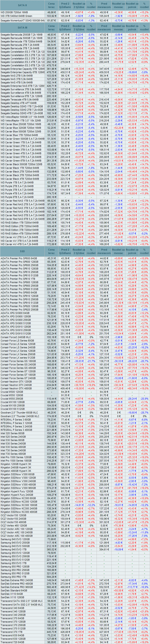Screen dimensions: 150x644
Task: Click "Cena teraz" header in SSD section
Action: coord(51,251)
